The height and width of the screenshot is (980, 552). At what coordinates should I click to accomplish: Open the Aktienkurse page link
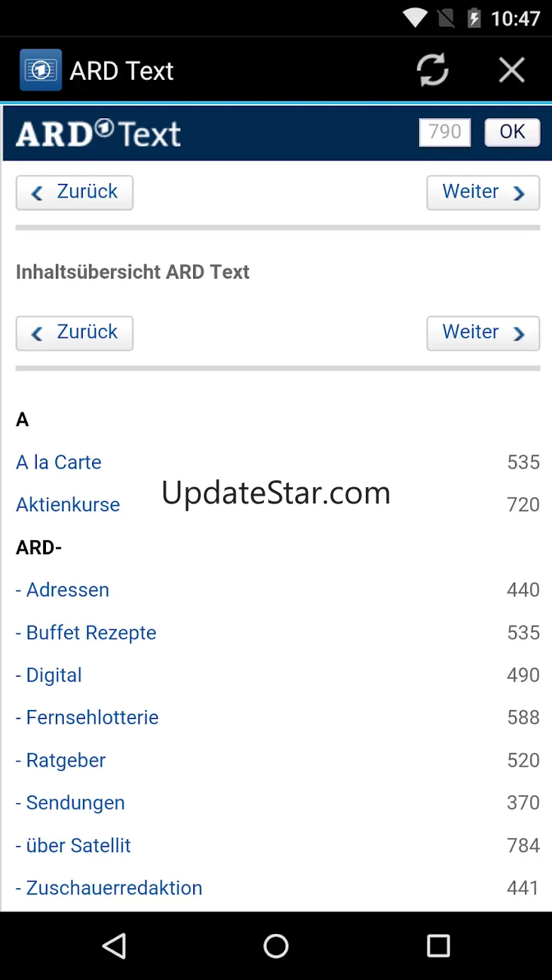pyautogui.click(x=68, y=505)
